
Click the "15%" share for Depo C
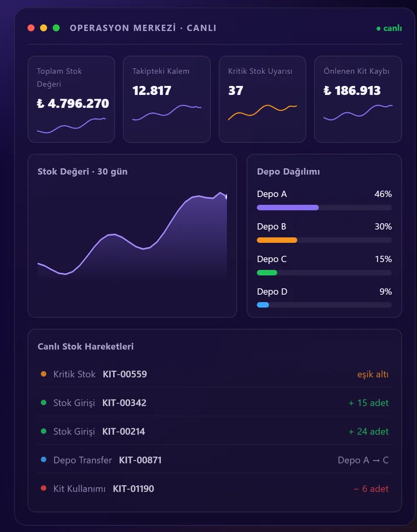(x=383, y=259)
